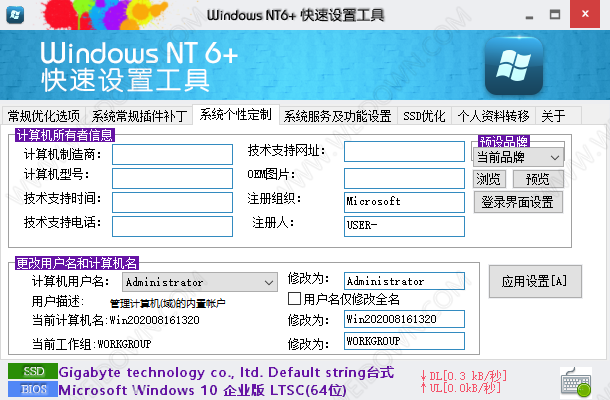Image resolution: width=610 pixels, height=400 pixels.
Task: Click the DL[0.3 kB/秒] download speed text
Action: (x=464, y=376)
